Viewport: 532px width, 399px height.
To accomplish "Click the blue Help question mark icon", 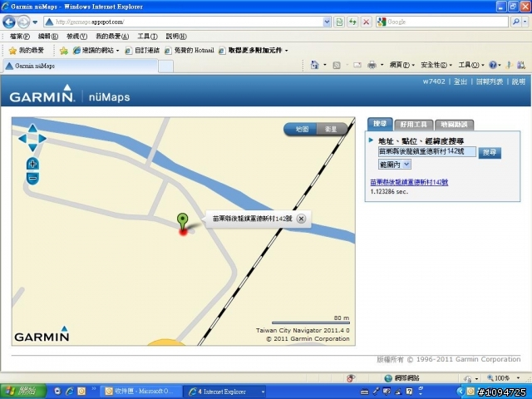I will [493, 65].
